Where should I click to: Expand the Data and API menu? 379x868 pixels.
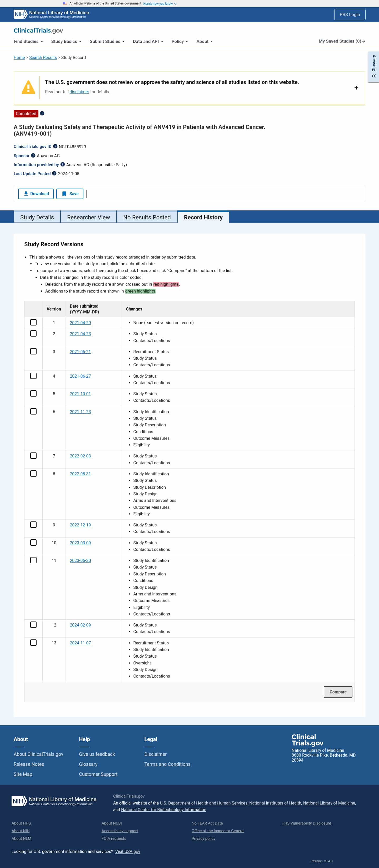click(x=148, y=41)
